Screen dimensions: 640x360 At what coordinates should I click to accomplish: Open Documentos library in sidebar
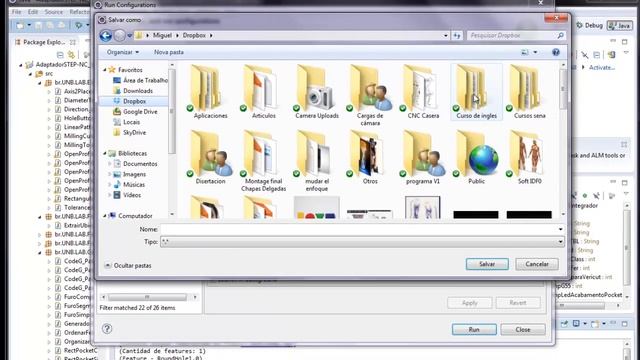click(x=140, y=164)
